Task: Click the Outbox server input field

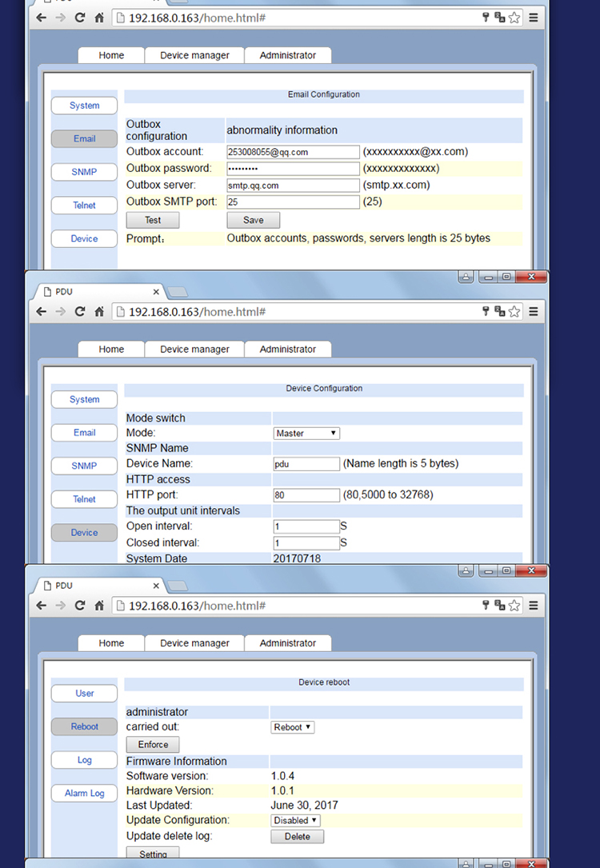Action: pos(294,186)
